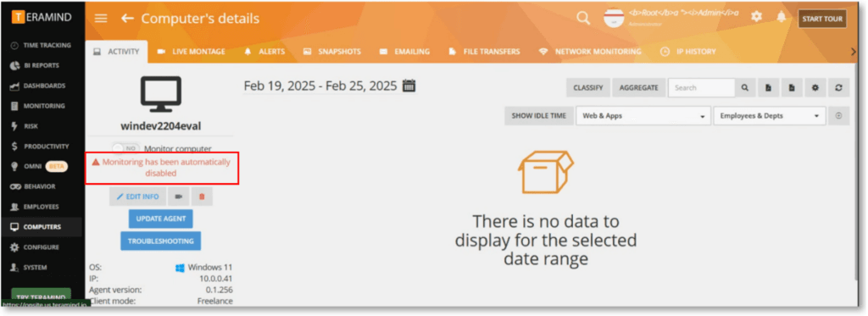Open the Web & Apps dropdown
Viewport: 868px width, 316px height.
click(x=643, y=116)
